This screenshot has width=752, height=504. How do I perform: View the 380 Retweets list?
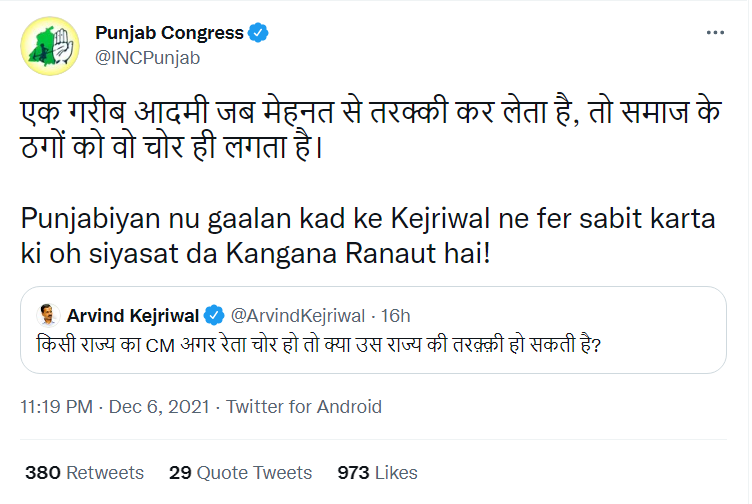click(x=84, y=472)
